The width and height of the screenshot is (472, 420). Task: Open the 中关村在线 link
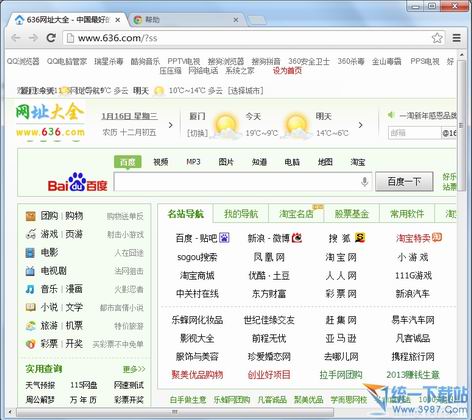197,294
